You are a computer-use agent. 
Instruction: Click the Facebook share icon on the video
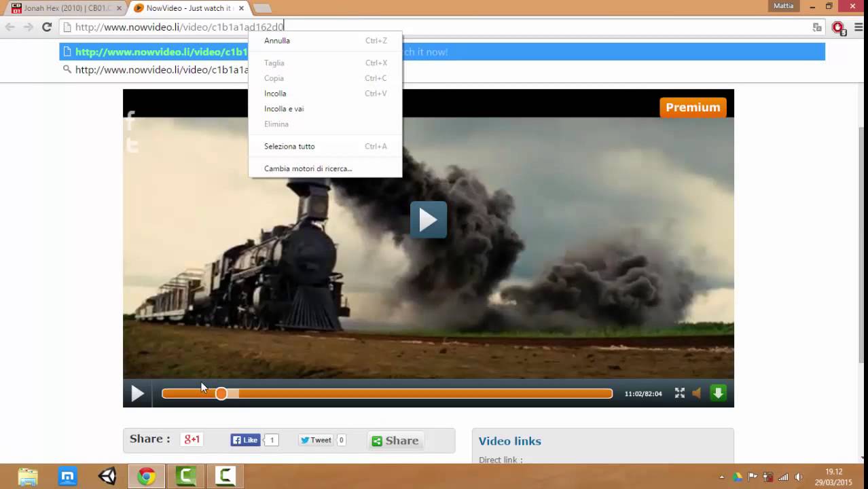(x=131, y=122)
